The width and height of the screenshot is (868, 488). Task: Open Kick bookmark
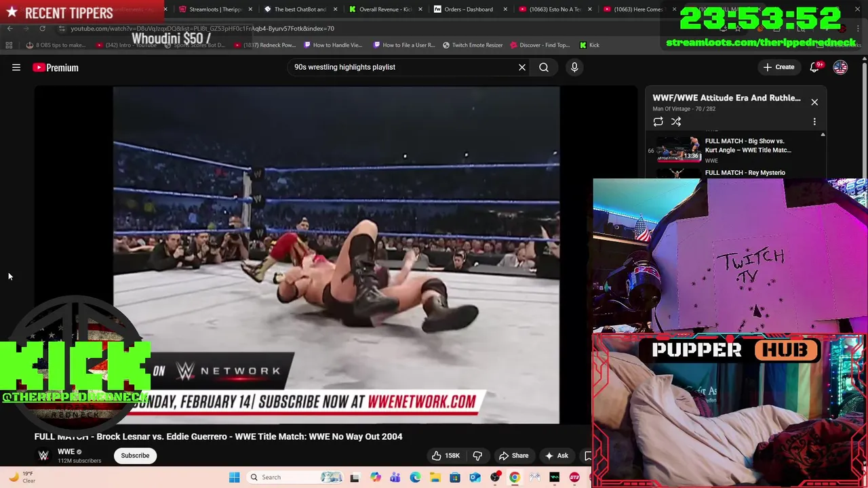coord(589,45)
